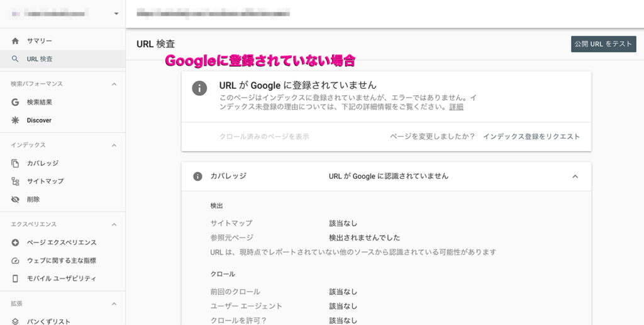The image size is (644, 325).
Task: Click the 参照元ページ label
Action: coord(231,238)
